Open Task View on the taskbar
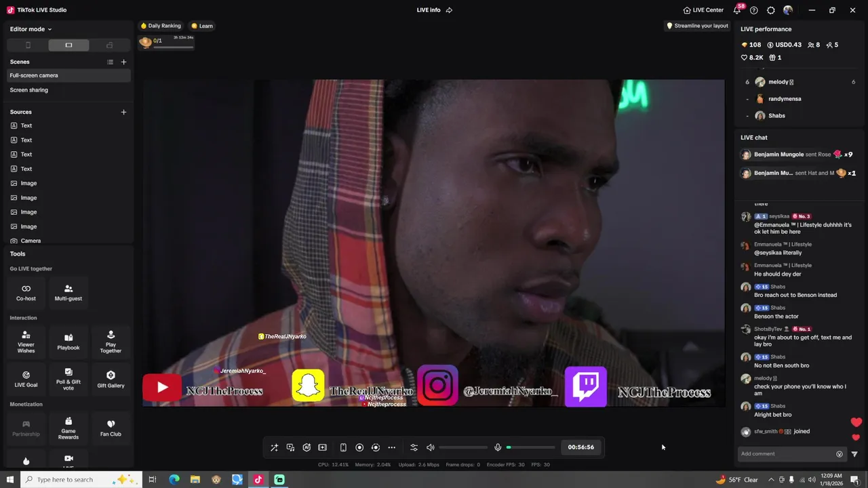The height and width of the screenshot is (488, 868). (x=153, y=480)
